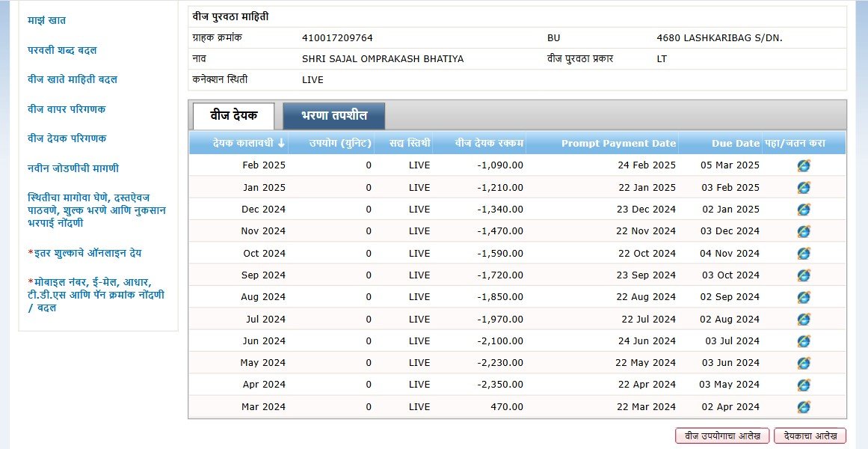Screen dimensions: 868x449
Task: Click view icon for Aug 2024 bill
Action: tap(804, 297)
